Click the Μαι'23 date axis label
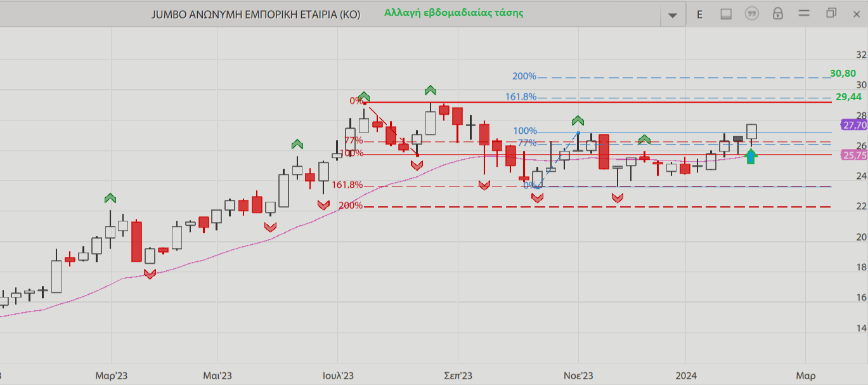The height and width of the screenshot is (385, 868). [x=217, y=375]
